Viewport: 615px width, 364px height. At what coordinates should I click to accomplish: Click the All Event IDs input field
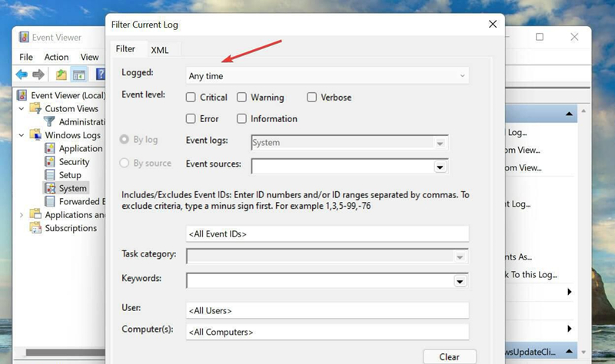(327, 233)
